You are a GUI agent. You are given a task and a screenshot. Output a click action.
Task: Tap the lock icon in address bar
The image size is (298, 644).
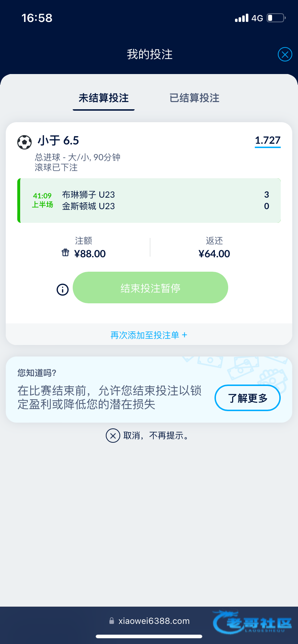[112, 621]
